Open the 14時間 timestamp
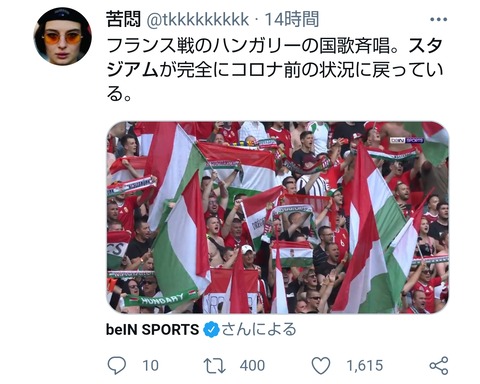Image resolution: width=480 pixels, height=384 pixels. coord(292,19)
